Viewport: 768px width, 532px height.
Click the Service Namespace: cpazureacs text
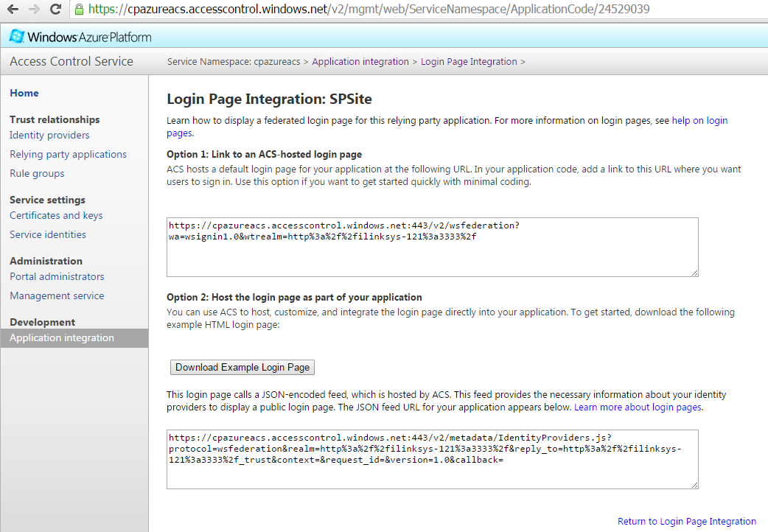[x=234, y=62]
